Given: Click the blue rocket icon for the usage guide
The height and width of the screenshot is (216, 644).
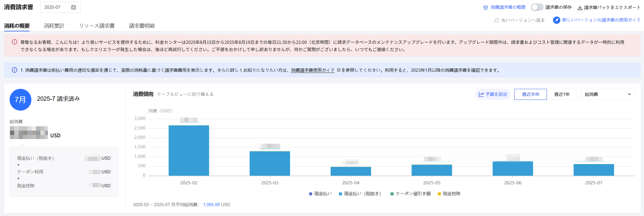Looking at the screenshot, I should [557, 20].
